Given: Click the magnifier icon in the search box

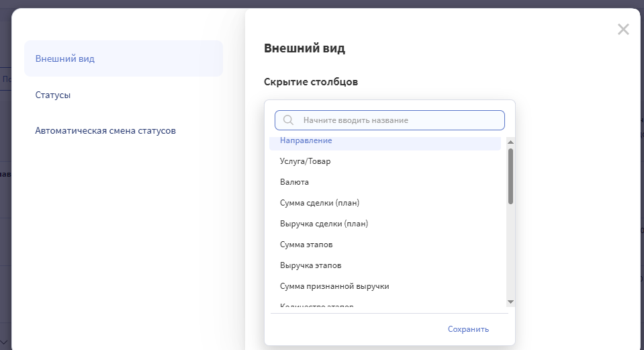Looking at the screenshot, I should click(289, 120).
